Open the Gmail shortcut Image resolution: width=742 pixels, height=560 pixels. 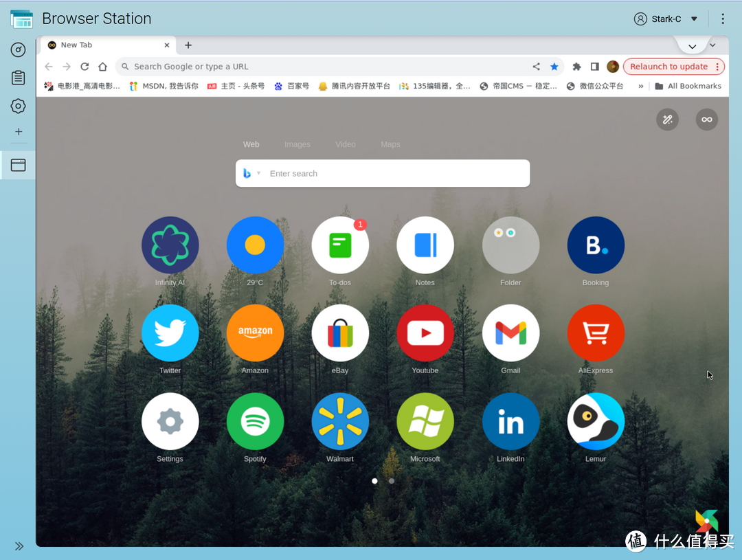(x=510, y=333)
